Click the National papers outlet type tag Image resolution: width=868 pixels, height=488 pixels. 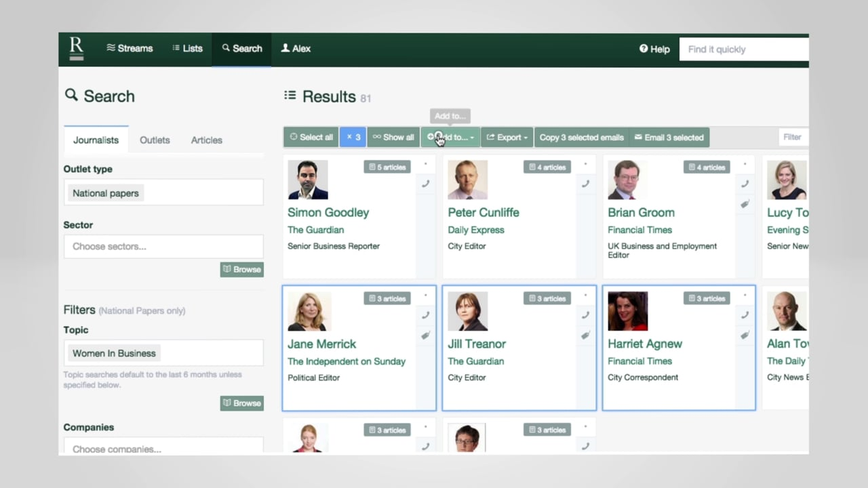(x=105, y=193)
